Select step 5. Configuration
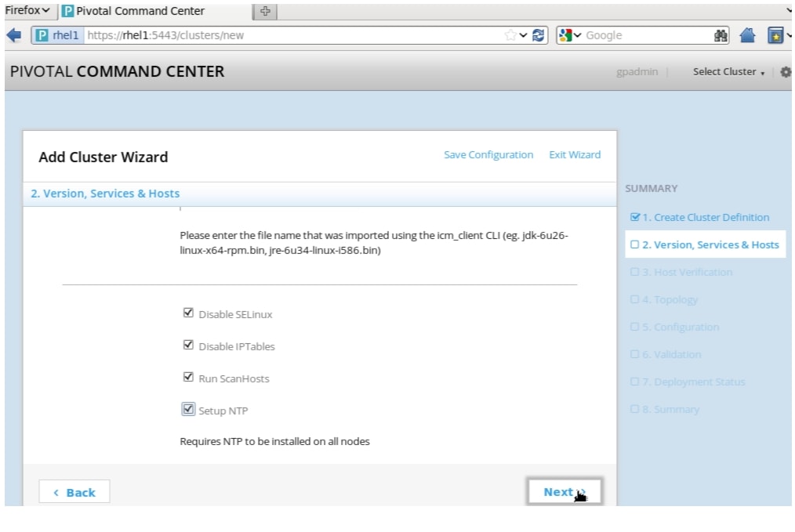This screenshot has height=532, width=795. click(x=674, y=327)
